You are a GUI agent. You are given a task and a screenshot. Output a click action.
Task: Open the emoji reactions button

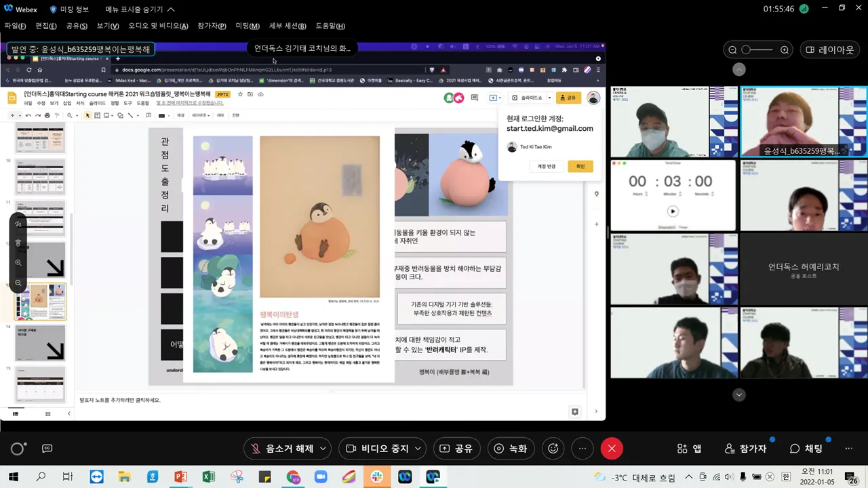pyautogui.click(x=553, y=449)
